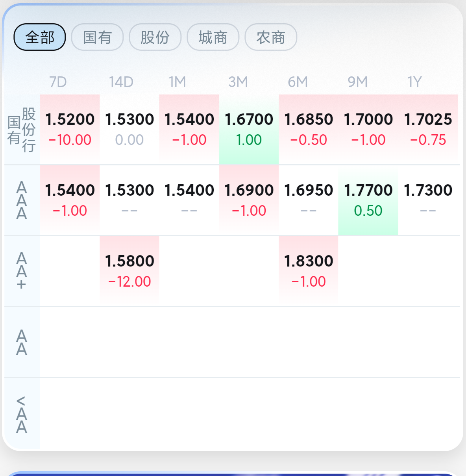Select the 全部 filter tab

click(x=40, y=37)
